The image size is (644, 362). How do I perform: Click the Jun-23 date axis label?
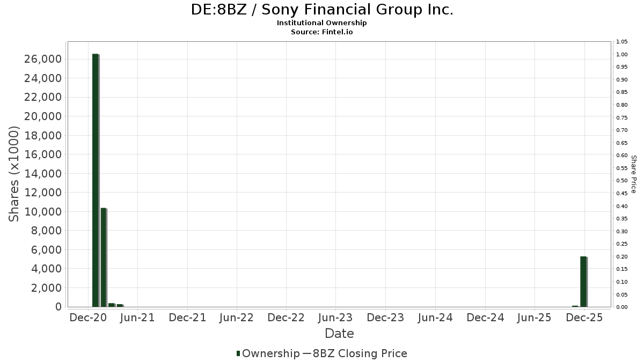pos(335,317)
